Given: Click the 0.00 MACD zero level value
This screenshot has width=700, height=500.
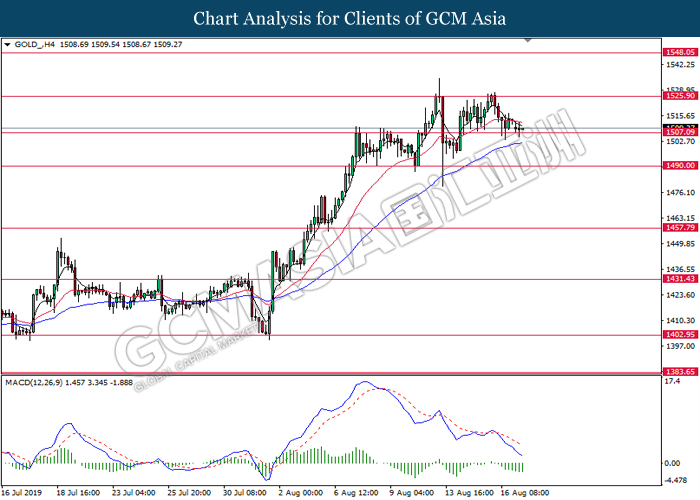Looking at the screenshot, I should [672, 463].
